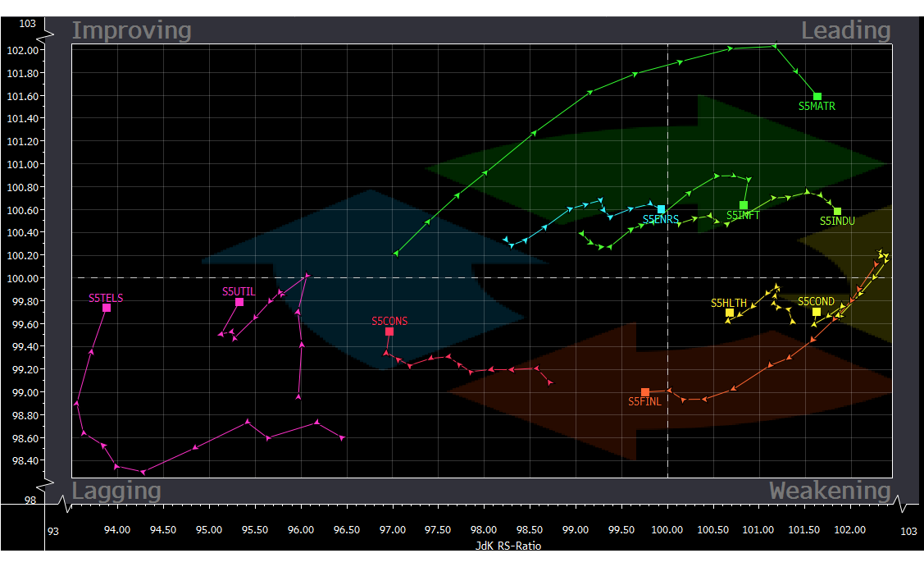Click the 97.00 x-axis tick label
This screenshot has width=924, height=567.
tap(393, 530)
